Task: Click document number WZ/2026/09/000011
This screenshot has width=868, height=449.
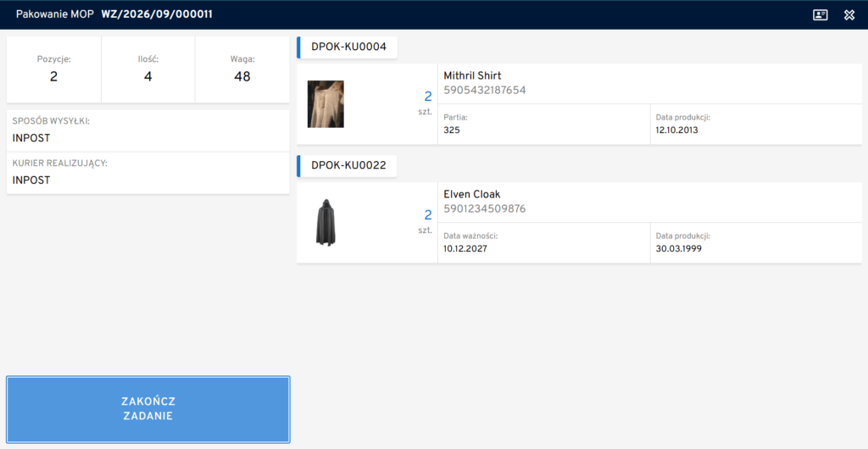Action: (157, 14)
